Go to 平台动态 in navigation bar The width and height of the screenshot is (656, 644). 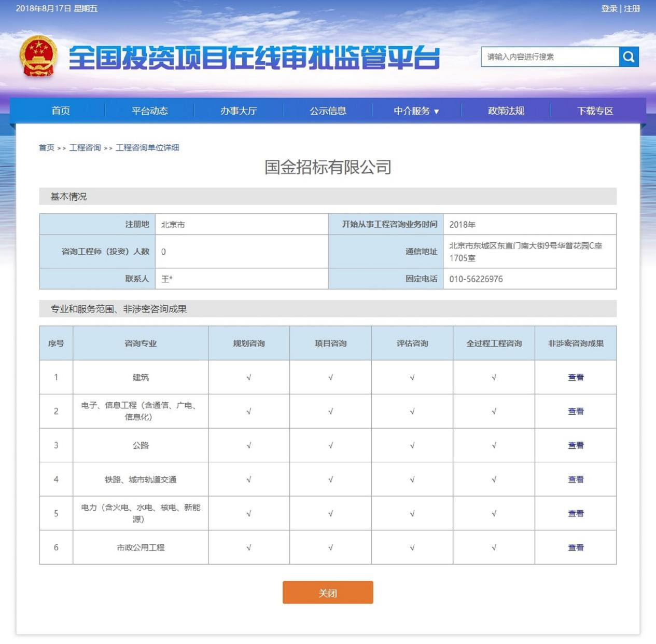[x=149, y=111]
